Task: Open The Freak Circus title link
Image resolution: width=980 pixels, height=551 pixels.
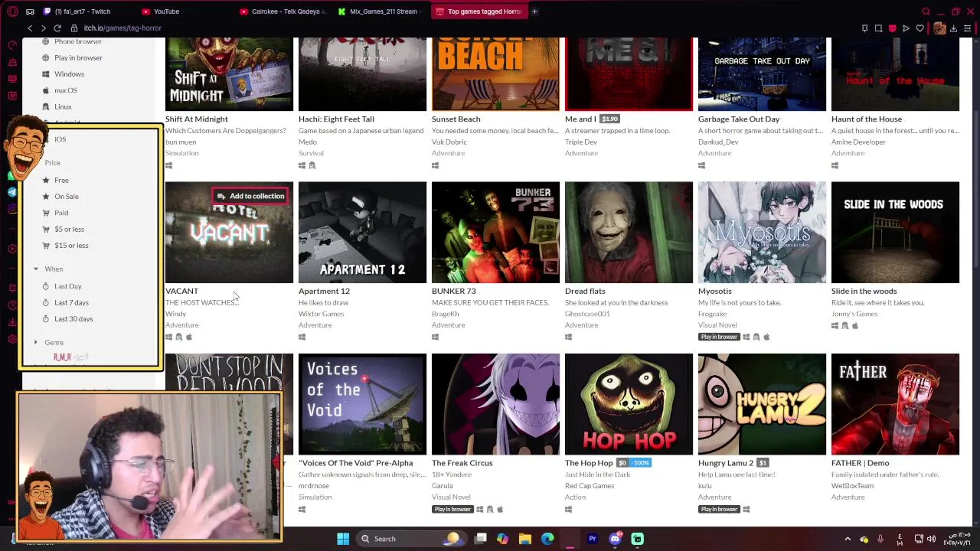Action: pos(462,463)
